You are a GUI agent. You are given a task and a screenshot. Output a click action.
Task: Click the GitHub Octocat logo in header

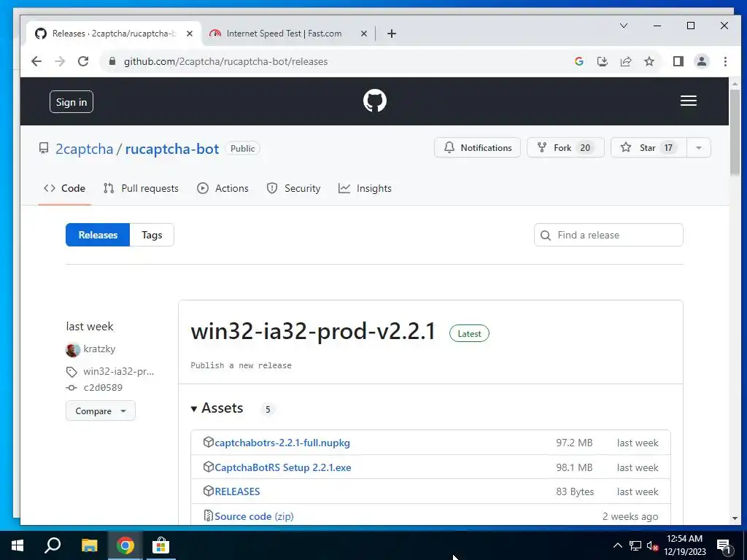point(374,101)
